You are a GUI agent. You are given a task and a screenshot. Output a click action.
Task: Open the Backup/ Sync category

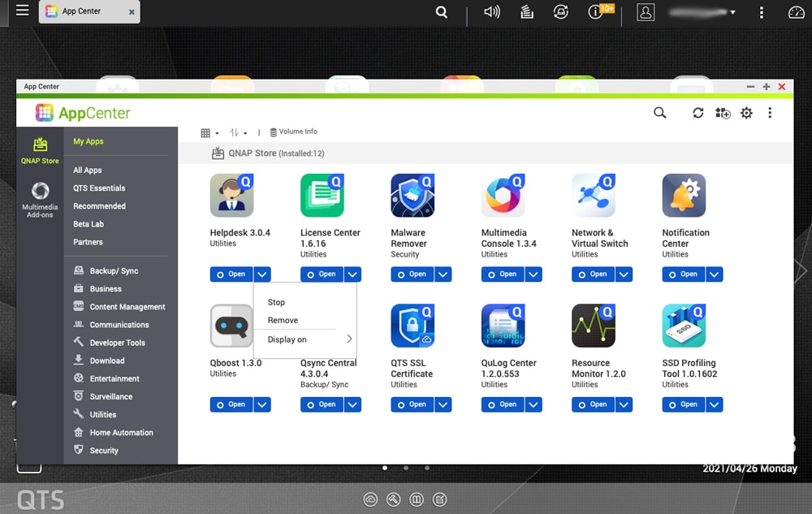106,270
